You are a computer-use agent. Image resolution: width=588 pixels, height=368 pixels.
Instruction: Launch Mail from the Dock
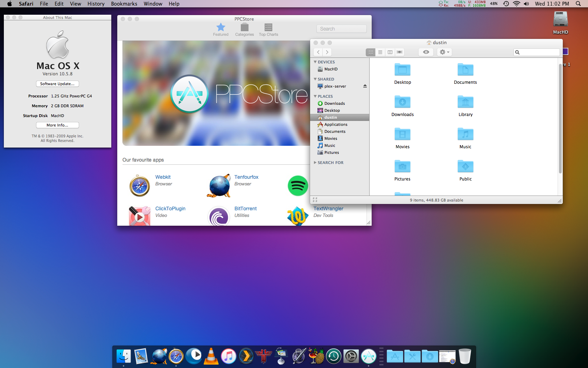point(141,356)
